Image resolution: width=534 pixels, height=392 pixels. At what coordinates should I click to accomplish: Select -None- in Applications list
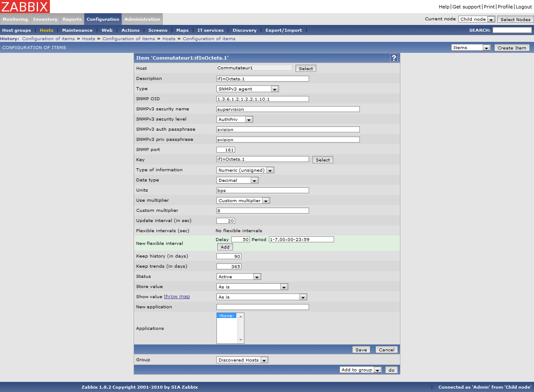(x=227, y=316)
